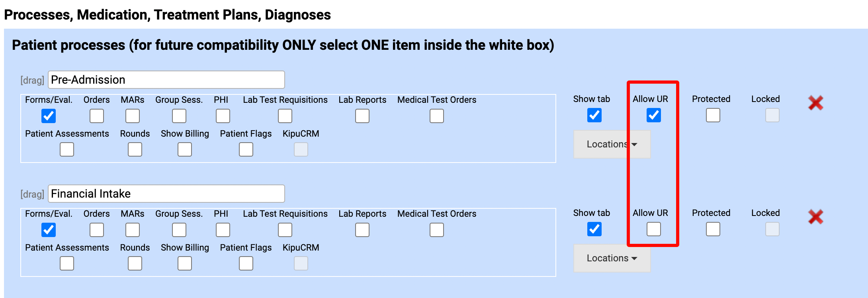
Task: Enable Medical Test Orders for Pre-Admission
Action: click(436, 116)
